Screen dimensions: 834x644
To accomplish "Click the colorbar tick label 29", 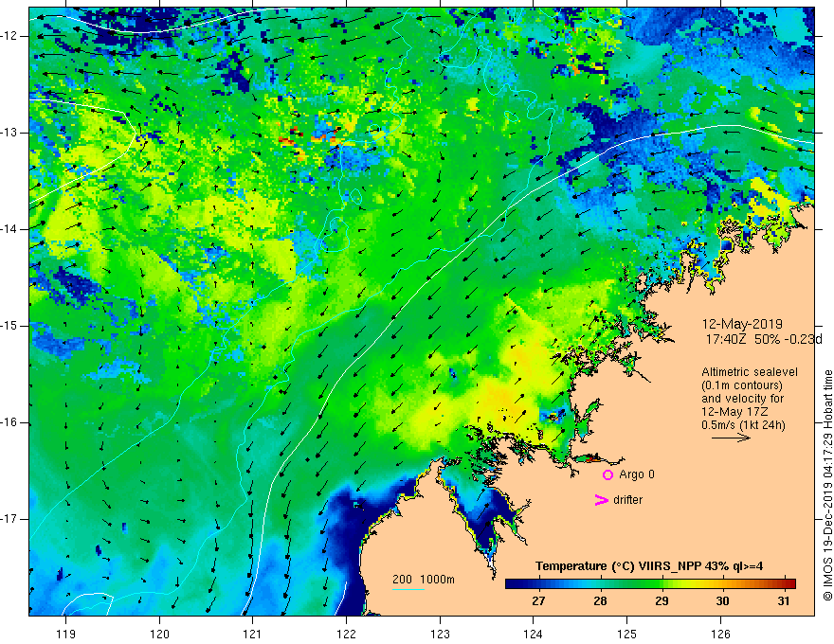I will click(x=662, y=601).
